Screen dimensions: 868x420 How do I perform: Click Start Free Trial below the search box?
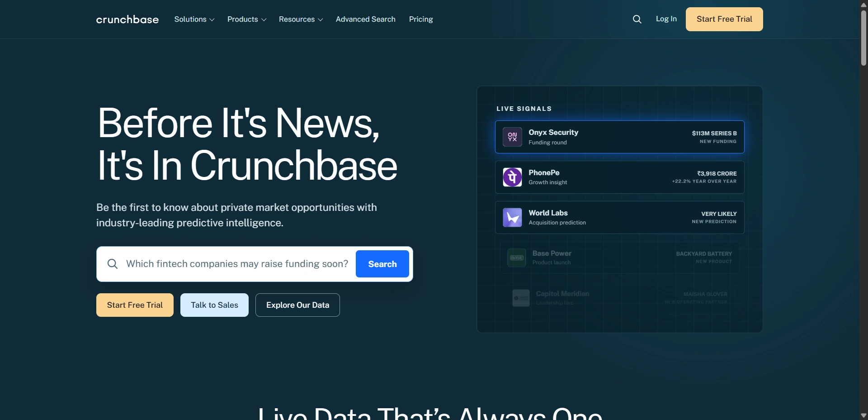(135, 305)
